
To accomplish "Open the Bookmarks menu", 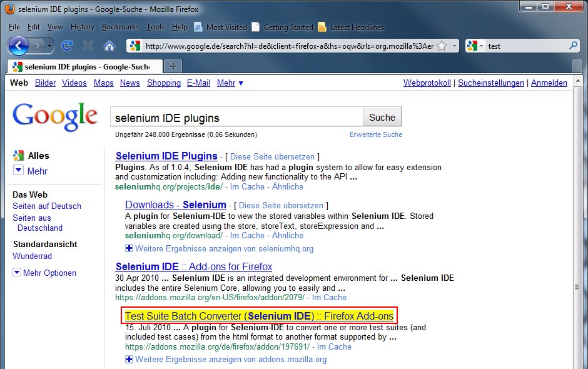I will 120,27.
